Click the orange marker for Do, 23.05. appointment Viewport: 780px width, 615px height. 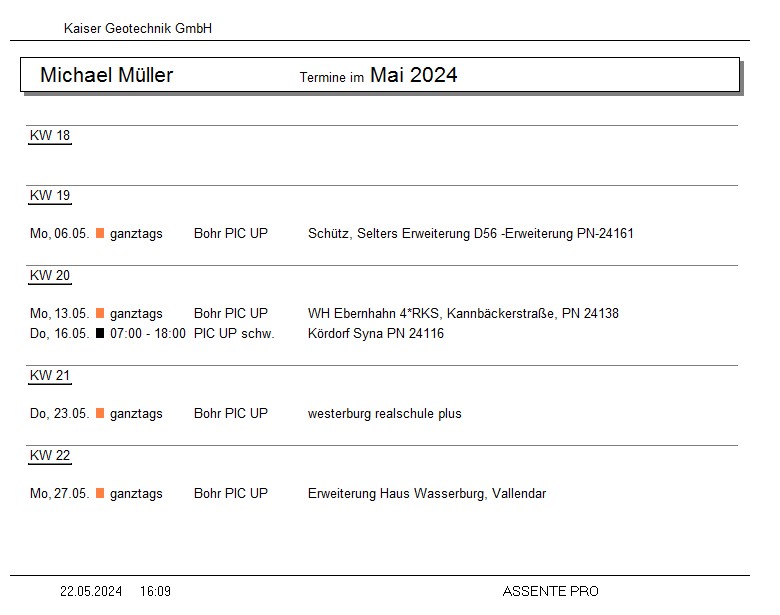tap(100, 414)
